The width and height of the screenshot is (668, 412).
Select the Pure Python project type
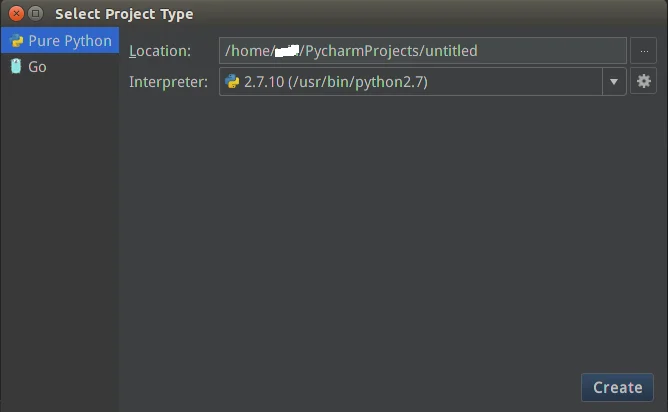69,41
